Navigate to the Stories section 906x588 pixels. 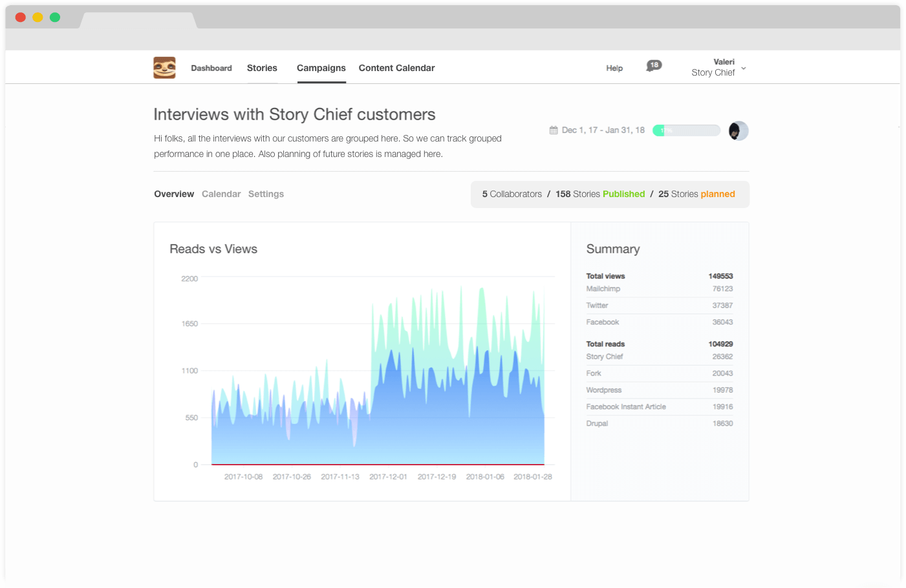[x=262, y=68]
